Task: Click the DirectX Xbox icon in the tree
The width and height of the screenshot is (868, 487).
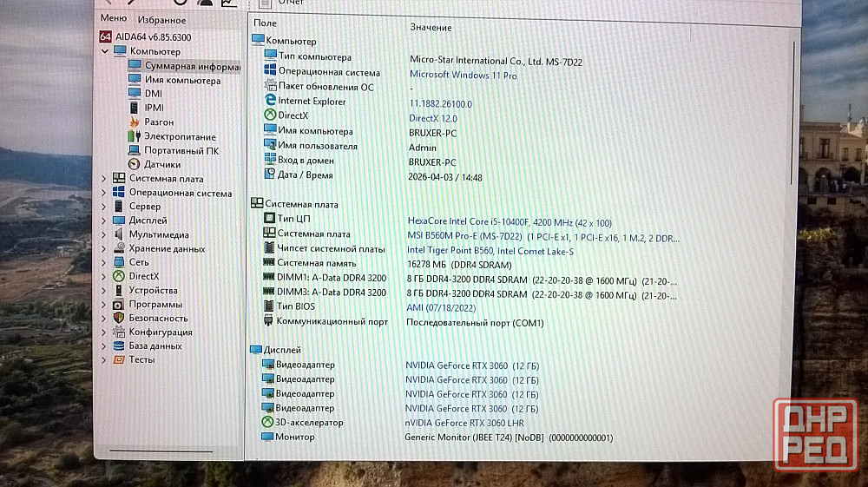Action: pos(119,276)
